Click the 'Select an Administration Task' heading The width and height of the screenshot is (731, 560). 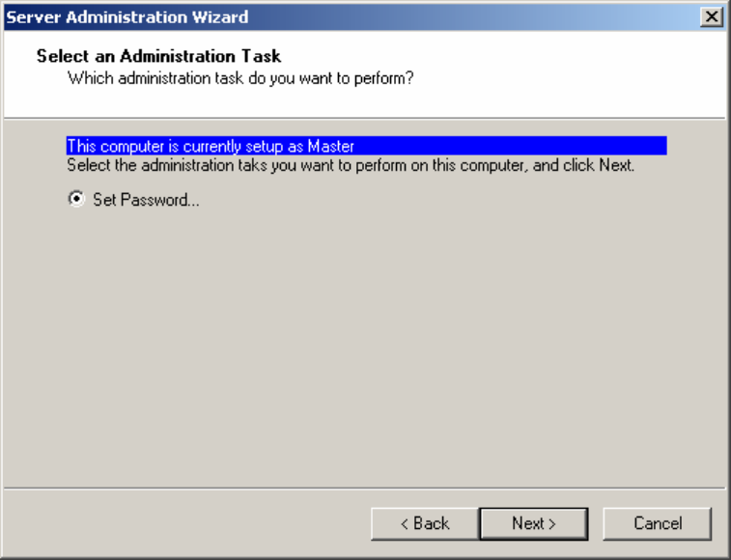pyautogui.click(x=158, y=56)
